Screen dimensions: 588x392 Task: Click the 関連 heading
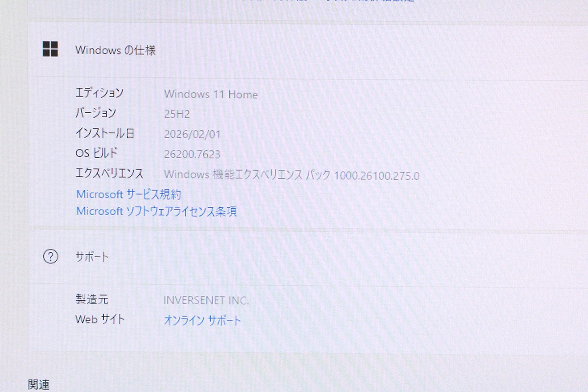(39, 385)
